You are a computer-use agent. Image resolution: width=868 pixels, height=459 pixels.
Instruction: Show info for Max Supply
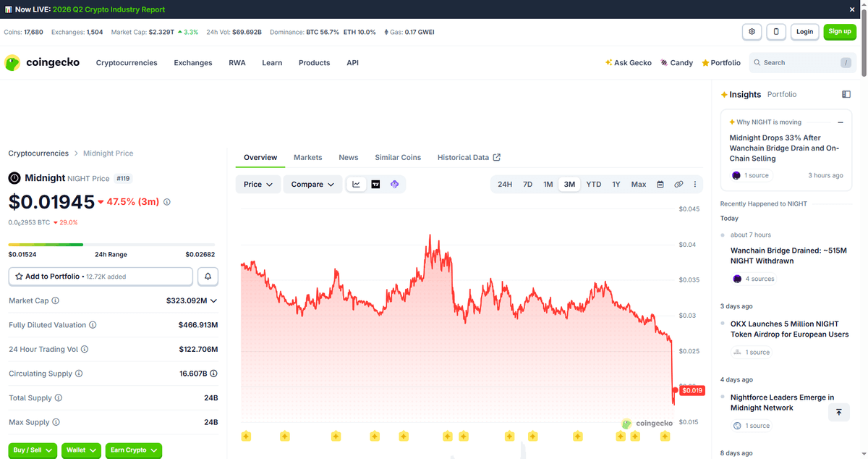click(56, 422)
